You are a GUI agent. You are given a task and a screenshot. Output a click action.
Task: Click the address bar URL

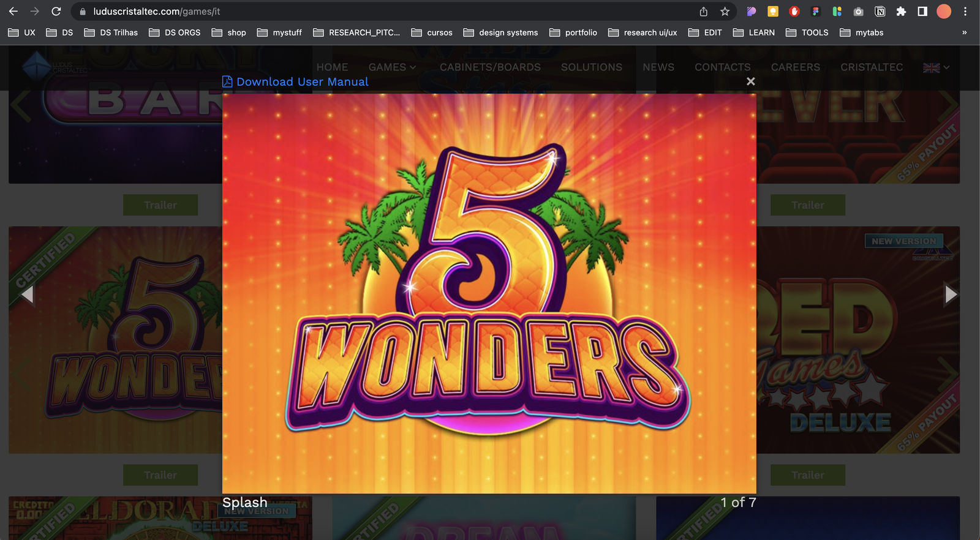157,12
